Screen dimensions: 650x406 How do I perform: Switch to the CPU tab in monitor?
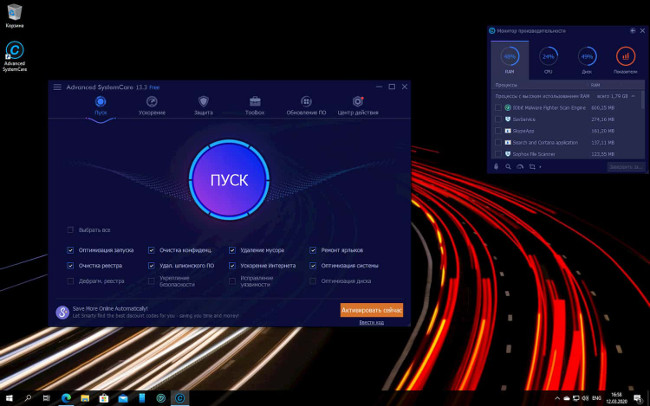tap(548, 59)
